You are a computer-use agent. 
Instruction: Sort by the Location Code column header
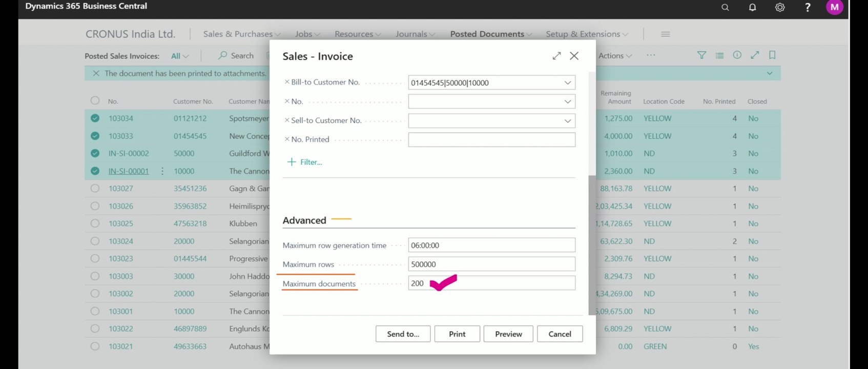click(664, 101)
